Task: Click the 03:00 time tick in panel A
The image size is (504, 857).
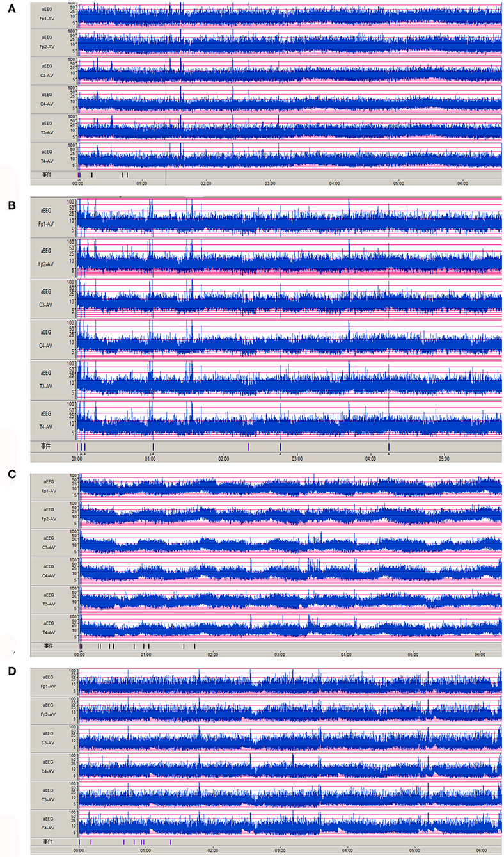Action: point(270,182)
